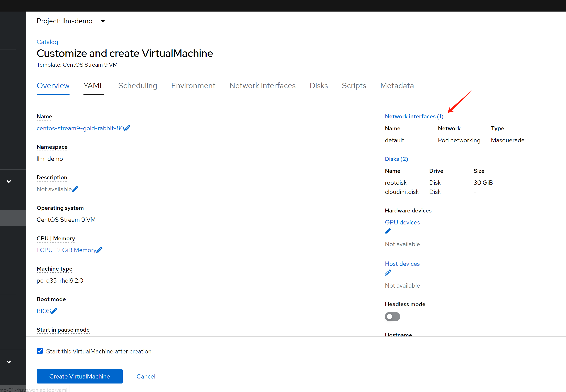Edit CPU and Memory pencil icon
This screenshot has width=566, height=392.
pyautogui.click(x=100, y=250)
